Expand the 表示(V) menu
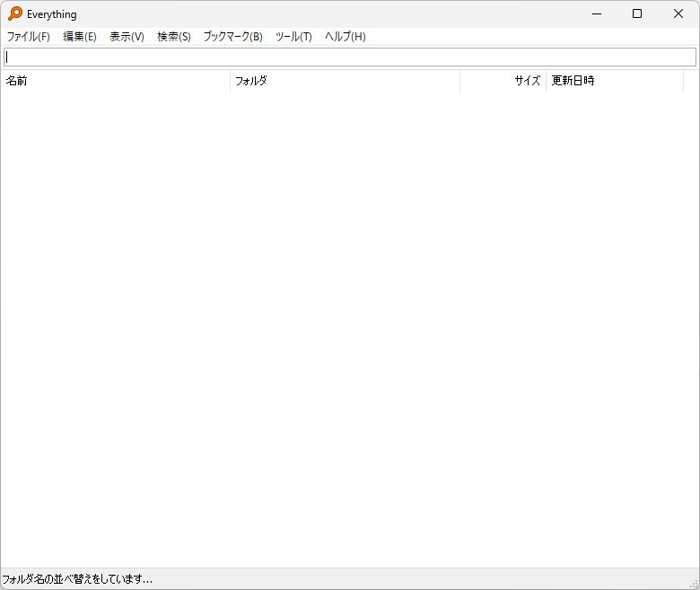 pyautogui.click(x=127, y=37)
